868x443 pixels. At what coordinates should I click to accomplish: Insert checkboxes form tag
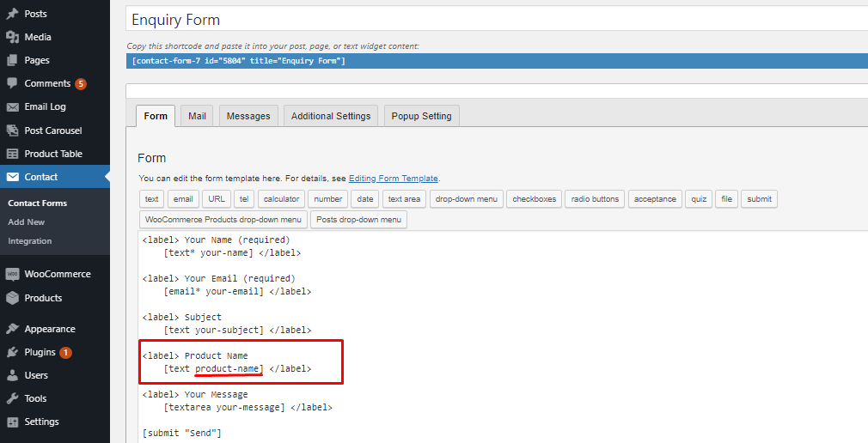tap(535, 199)
